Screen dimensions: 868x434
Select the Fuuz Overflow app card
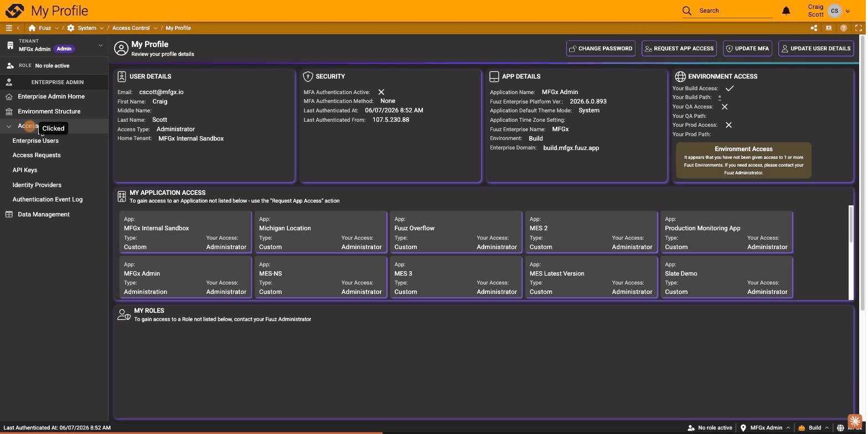click(456, 232)
